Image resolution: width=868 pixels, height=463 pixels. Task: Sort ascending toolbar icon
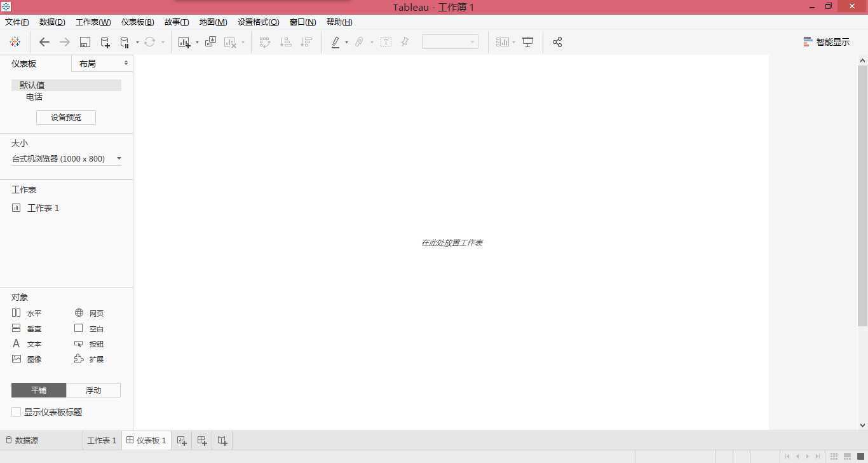point(286,42)
